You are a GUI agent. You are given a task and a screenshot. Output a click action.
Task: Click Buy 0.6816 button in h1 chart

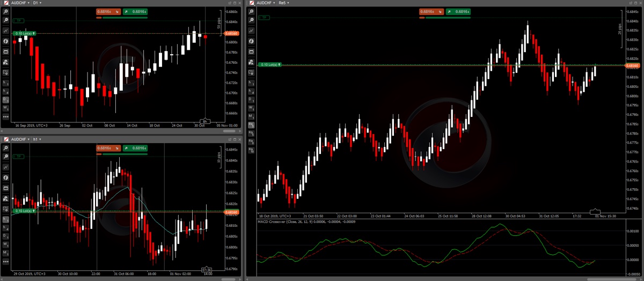point(134,148)
